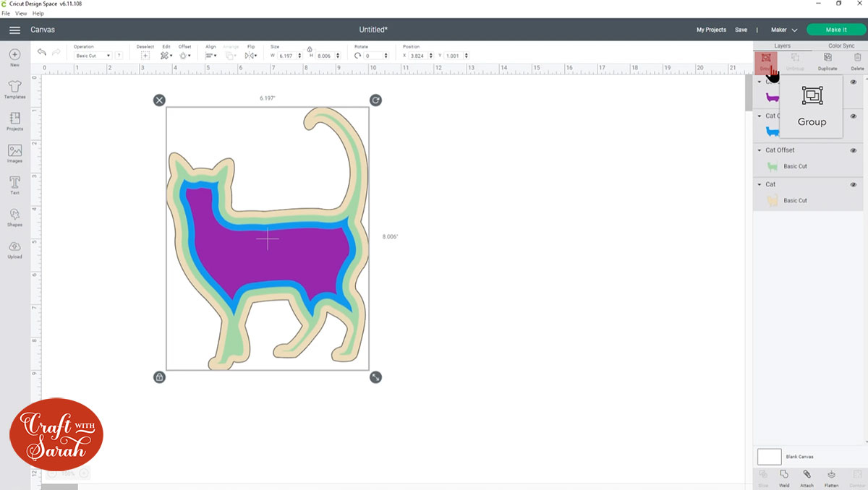Click the Attach paperclip icon
Image resolution: width=868 pixels, height=490 pixels.
point(807,476)
